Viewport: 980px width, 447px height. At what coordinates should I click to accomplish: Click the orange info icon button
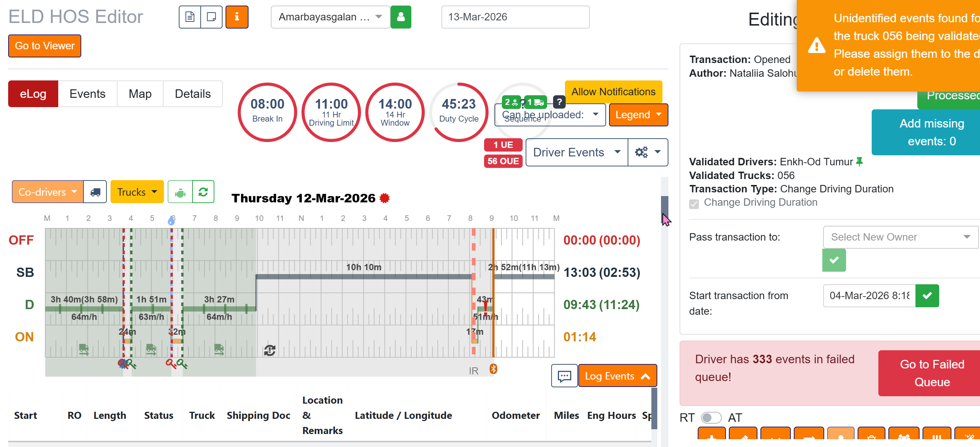coord(237,17)
